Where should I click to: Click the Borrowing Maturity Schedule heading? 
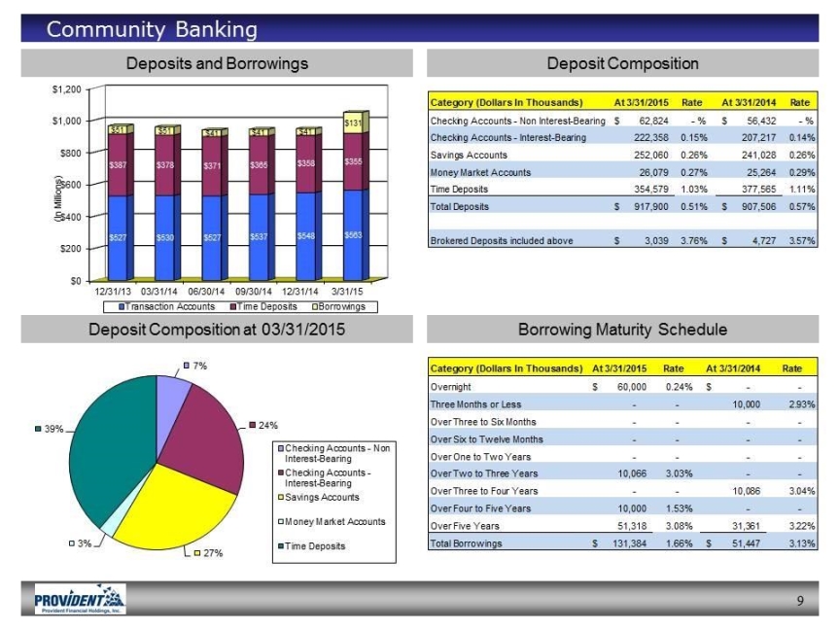tap(622, 329)
